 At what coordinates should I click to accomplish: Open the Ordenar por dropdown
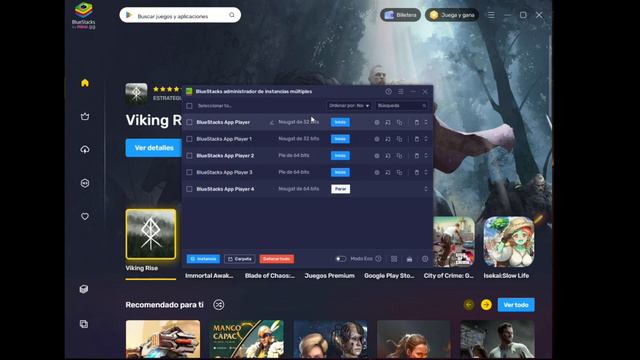coord(349,106)
